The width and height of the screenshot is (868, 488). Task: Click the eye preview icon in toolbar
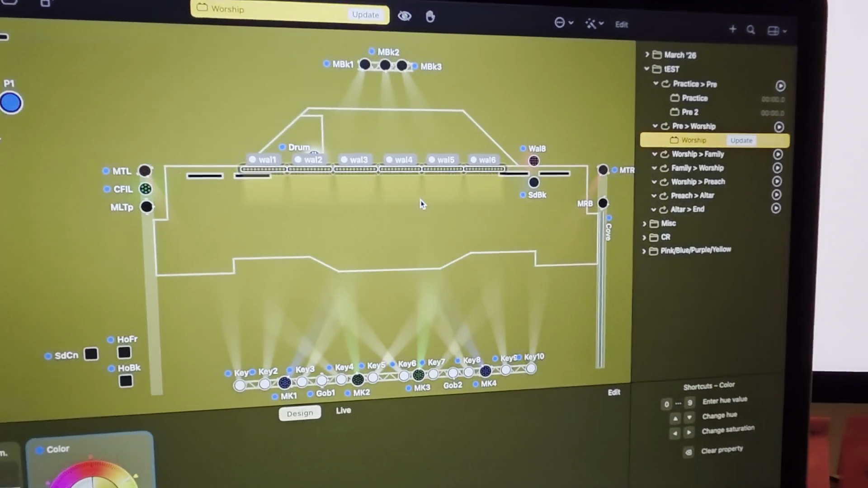(x=404, y=17)
